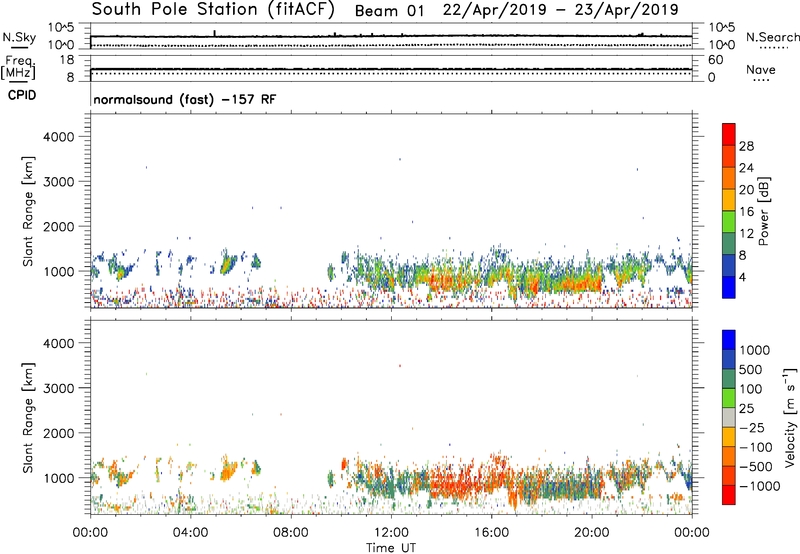Click the "3000" tick label in the velocity panel
800x554 pixels.
58,388
